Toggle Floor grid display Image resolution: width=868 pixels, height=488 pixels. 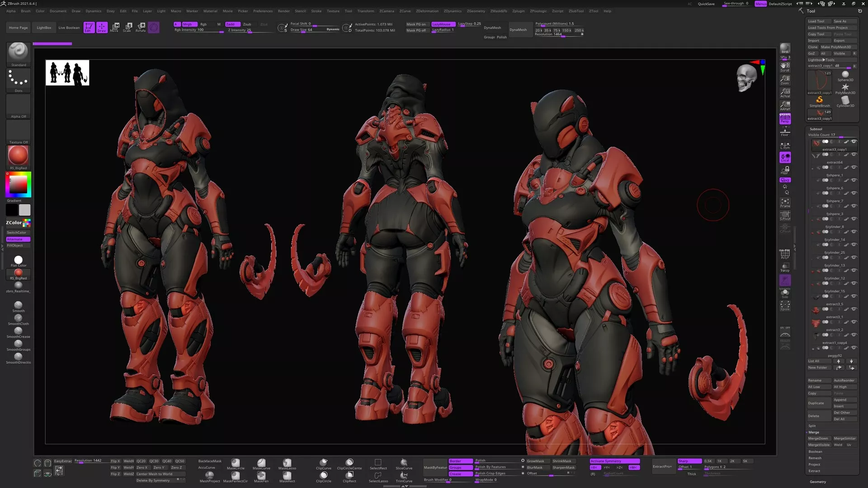pyautogui.click(x=785, y=131)
